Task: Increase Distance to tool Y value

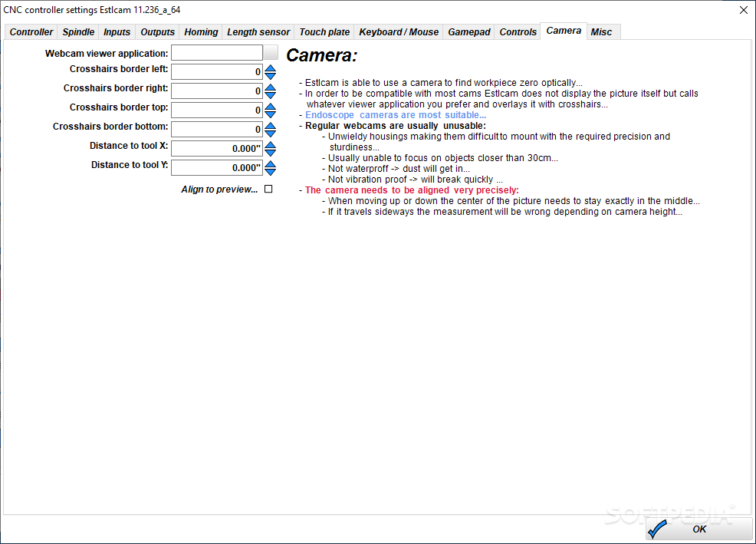Action: pyautogui.click(x=271, y=164)
